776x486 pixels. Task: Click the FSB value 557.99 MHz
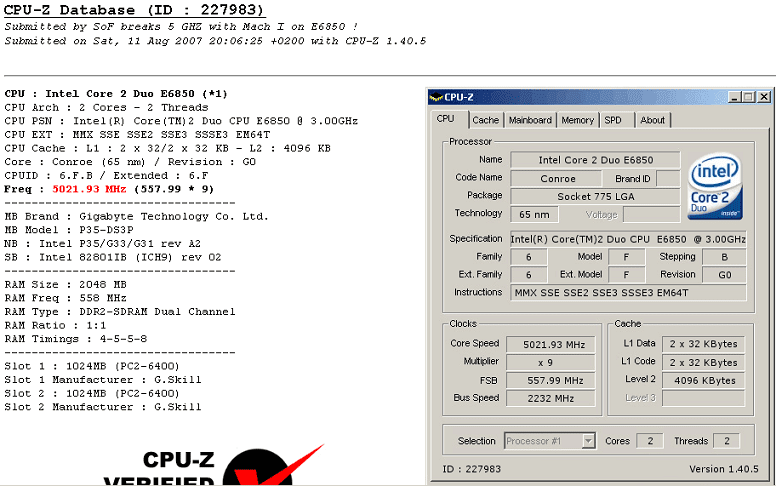(x=551, y=380)
